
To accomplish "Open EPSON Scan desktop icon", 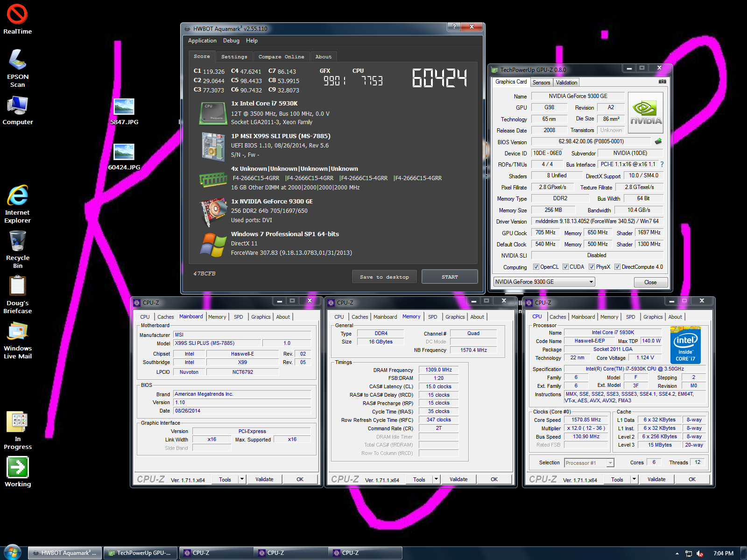I will click(17, 68).
